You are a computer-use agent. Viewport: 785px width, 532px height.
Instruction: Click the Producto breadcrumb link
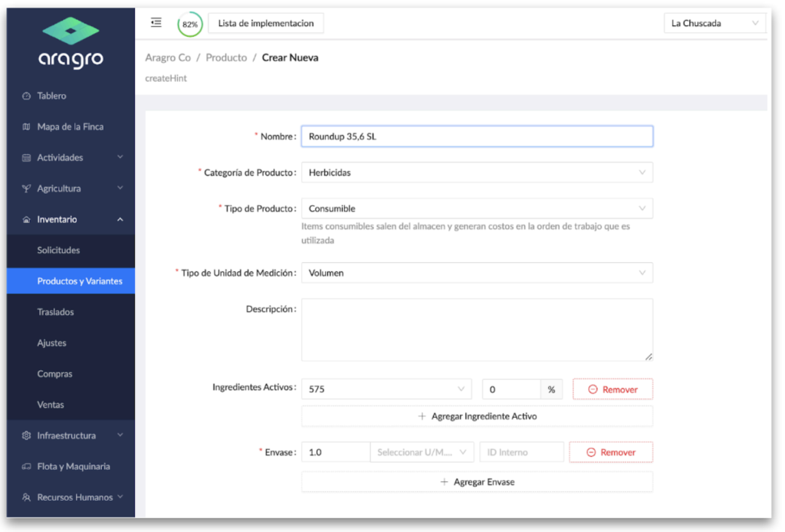226,57
